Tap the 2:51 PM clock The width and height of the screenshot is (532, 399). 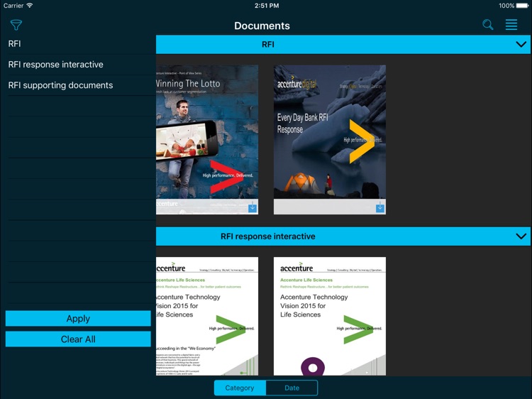[267, 6]
